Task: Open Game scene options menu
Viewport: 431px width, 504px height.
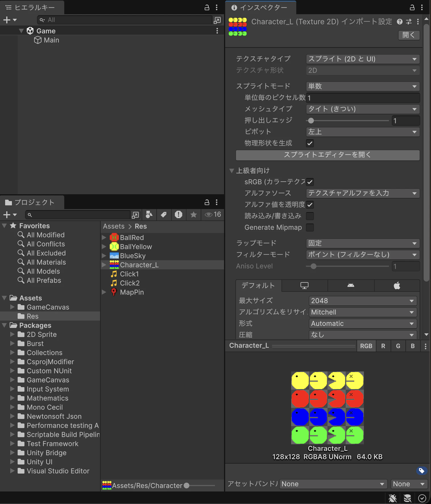Action: 217,31
